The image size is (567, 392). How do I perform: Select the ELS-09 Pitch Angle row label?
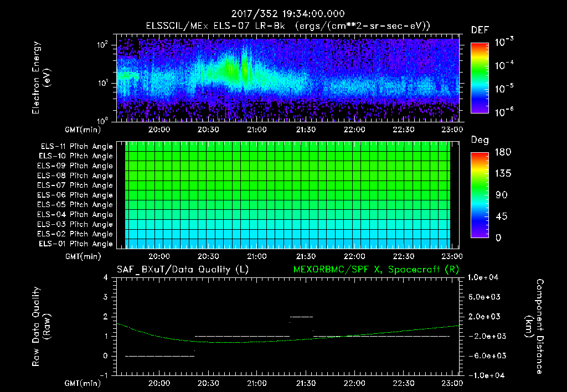tap(75, 166)
